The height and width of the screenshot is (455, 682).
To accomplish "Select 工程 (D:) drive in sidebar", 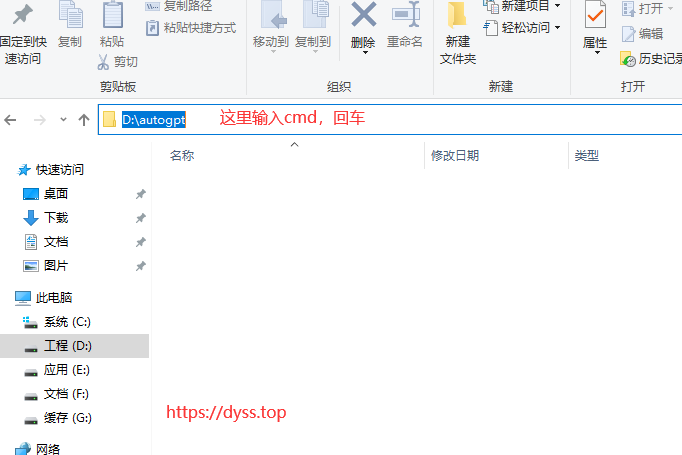I will [68, 346].
